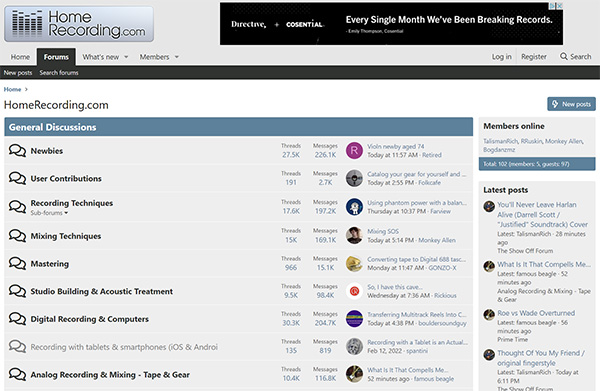Open Studio Building & Acoustic Treatment forum
This screenshot has height=391, width=600.
pyautogui.click(x=102, y=292)
